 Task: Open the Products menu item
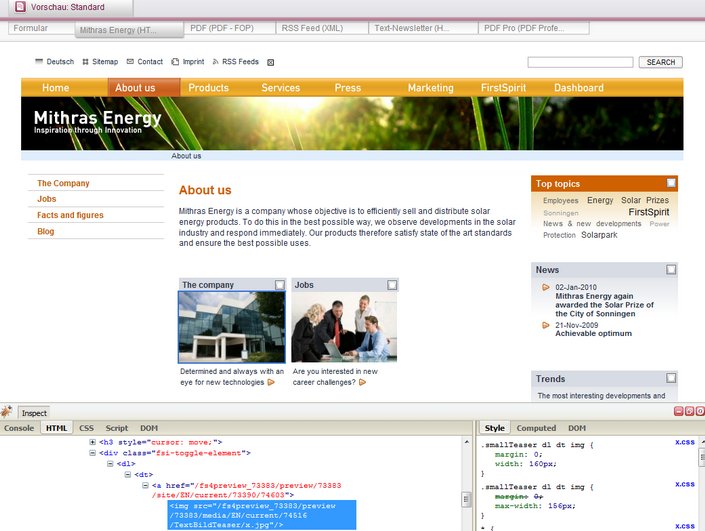tap(209, 88)
